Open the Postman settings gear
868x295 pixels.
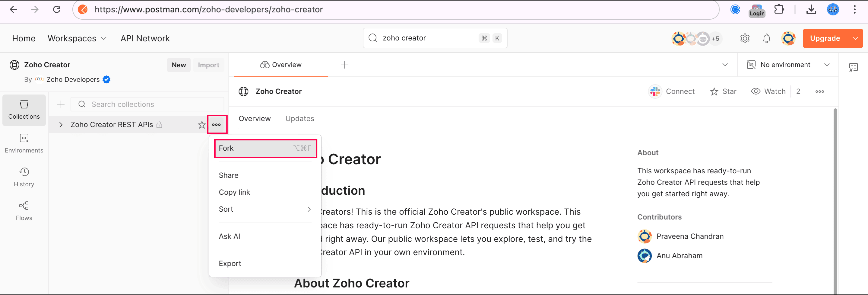(745, 38)
